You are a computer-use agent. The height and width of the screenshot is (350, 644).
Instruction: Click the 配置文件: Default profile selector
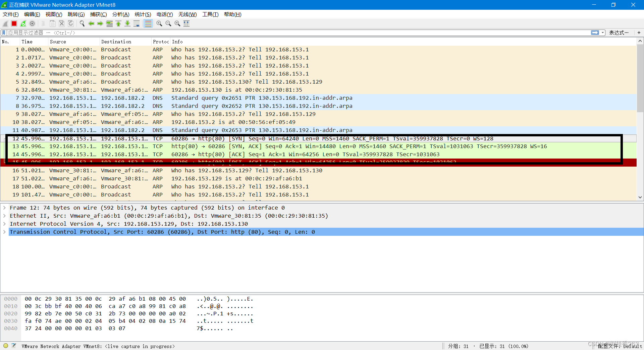pyautogui.click(x=620, y=346)
